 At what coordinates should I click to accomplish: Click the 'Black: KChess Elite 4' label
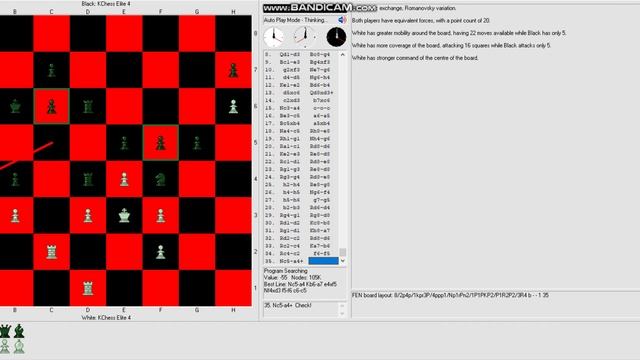pos(106,4)
